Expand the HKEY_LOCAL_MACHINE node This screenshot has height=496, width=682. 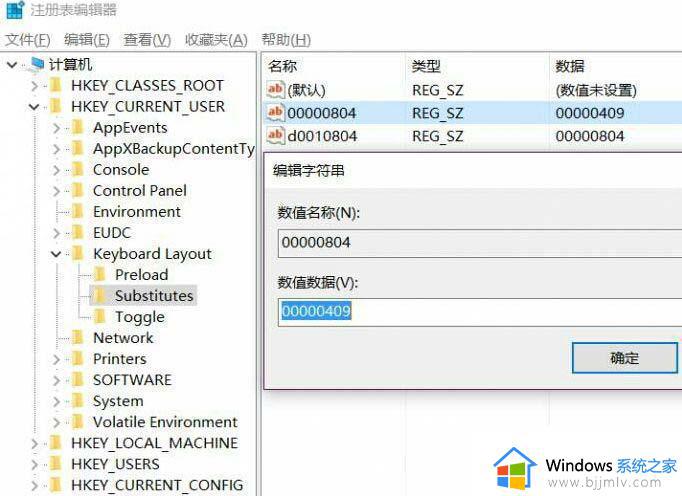[34, 443]
